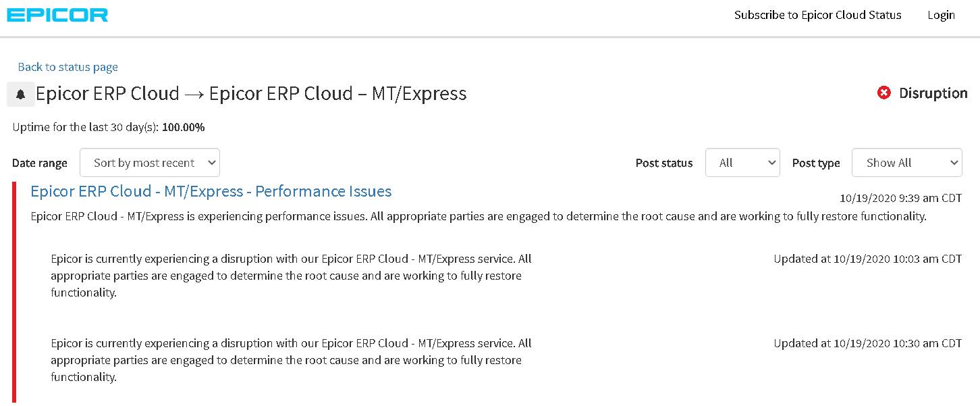This screenshot has width=980, height=406.
Task: Click the red Disruption X icon
Action: click(x=883, y=93)
